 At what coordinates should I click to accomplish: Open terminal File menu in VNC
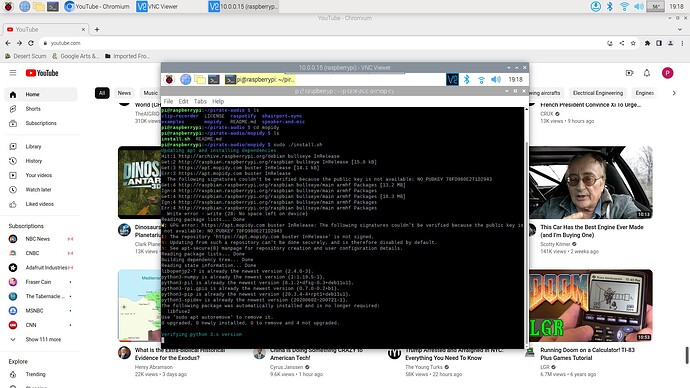pos(168,101)
